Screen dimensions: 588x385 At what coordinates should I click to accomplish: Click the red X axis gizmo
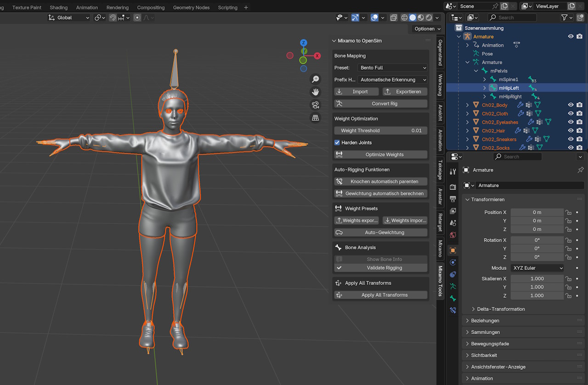317,56
